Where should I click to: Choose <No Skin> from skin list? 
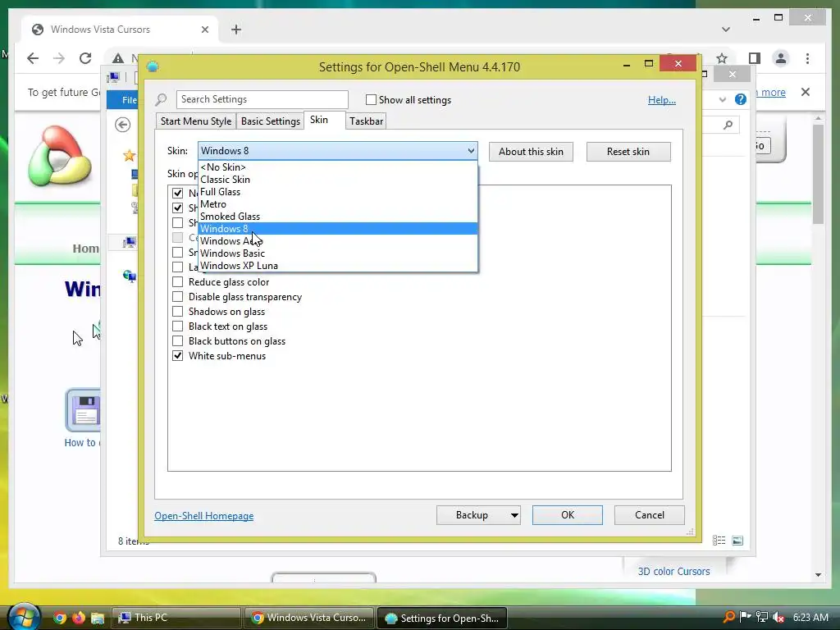337,167
